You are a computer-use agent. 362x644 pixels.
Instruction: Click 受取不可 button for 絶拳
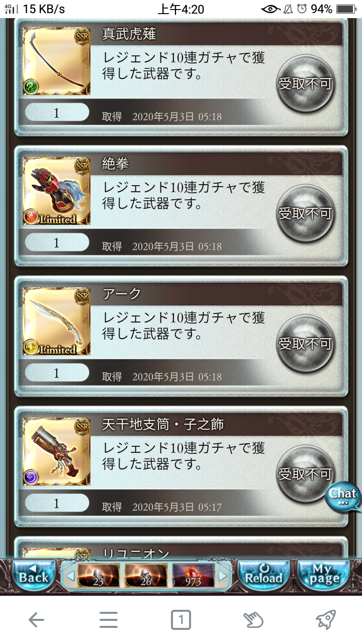(306, 214)
